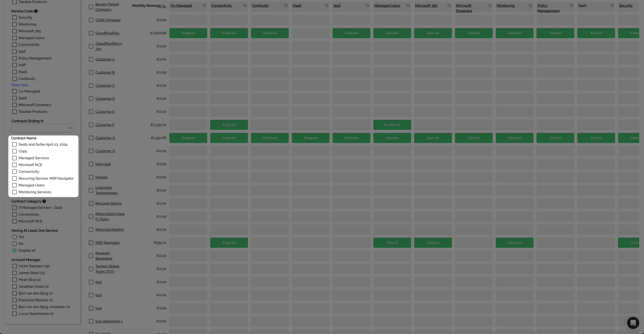Click MSP Navigator €200.00 Monitoring cell
Image resolution: width=644 pixels, height=334 pixels.
(x=514, y=243)
